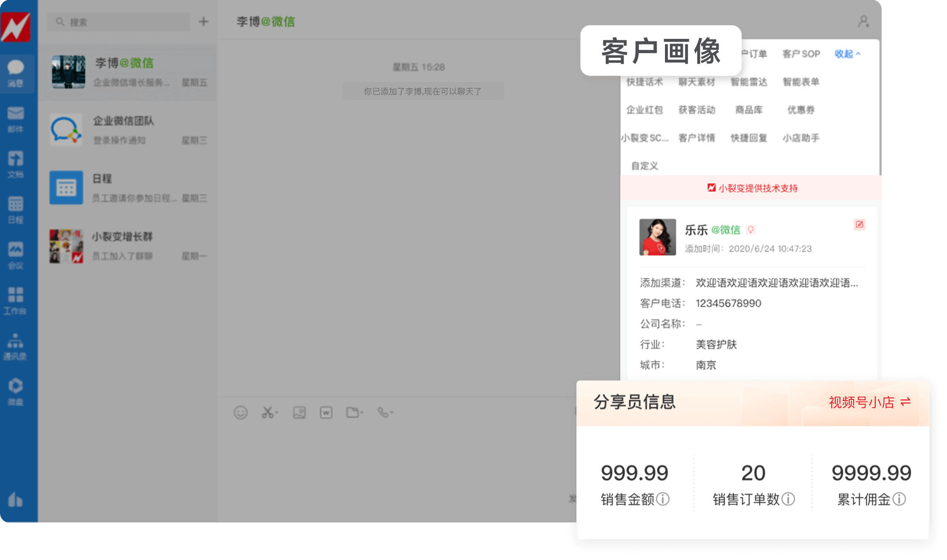The width and height of the screenshot is (947, 560).
Task: Open 获客活动 button in toolbar
Action: click(696, 109)
